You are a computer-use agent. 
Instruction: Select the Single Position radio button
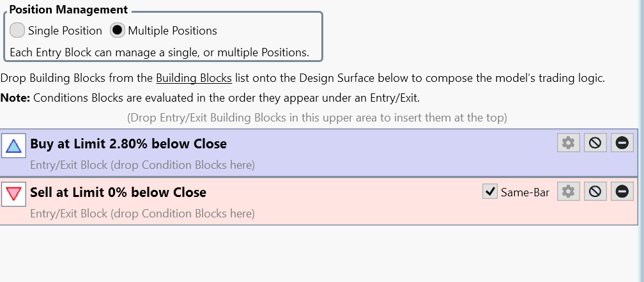(17, 31)
